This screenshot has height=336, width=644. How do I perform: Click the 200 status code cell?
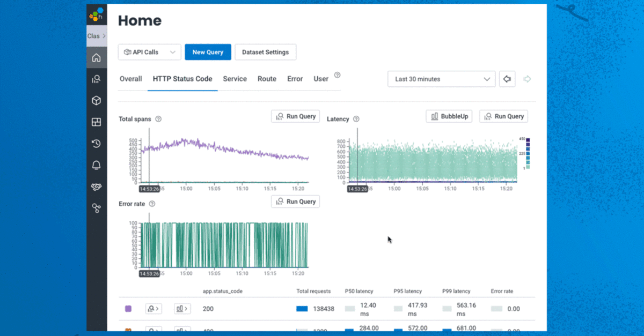pos(208,309)
